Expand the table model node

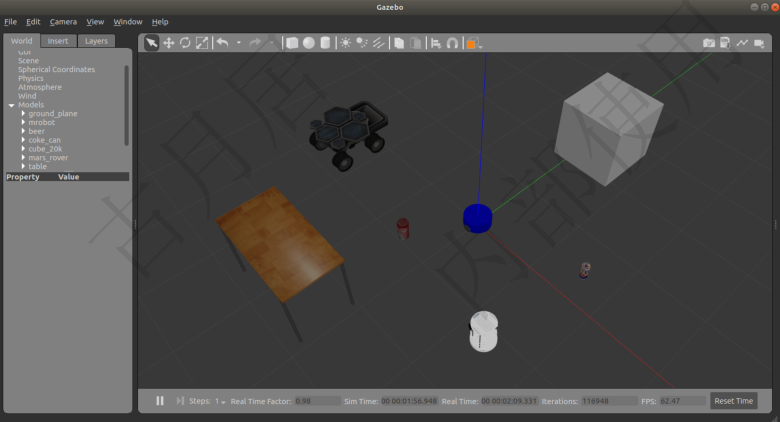[23, 166]
